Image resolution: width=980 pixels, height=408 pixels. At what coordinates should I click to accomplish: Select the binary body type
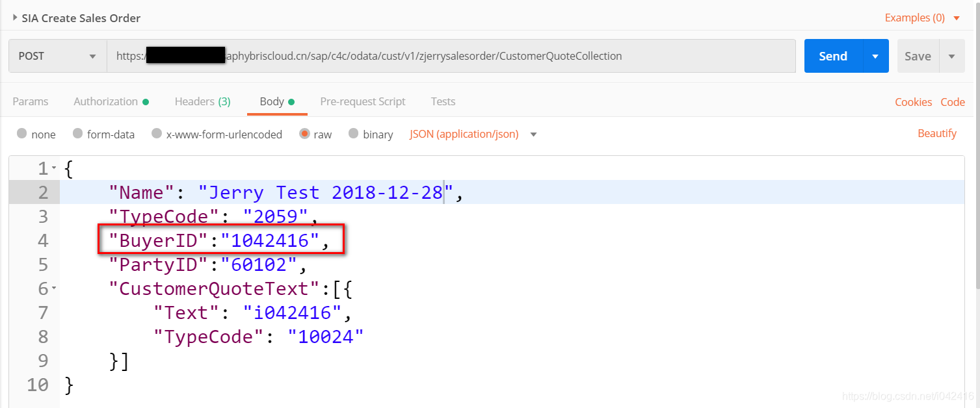click(x=354, y=134)
